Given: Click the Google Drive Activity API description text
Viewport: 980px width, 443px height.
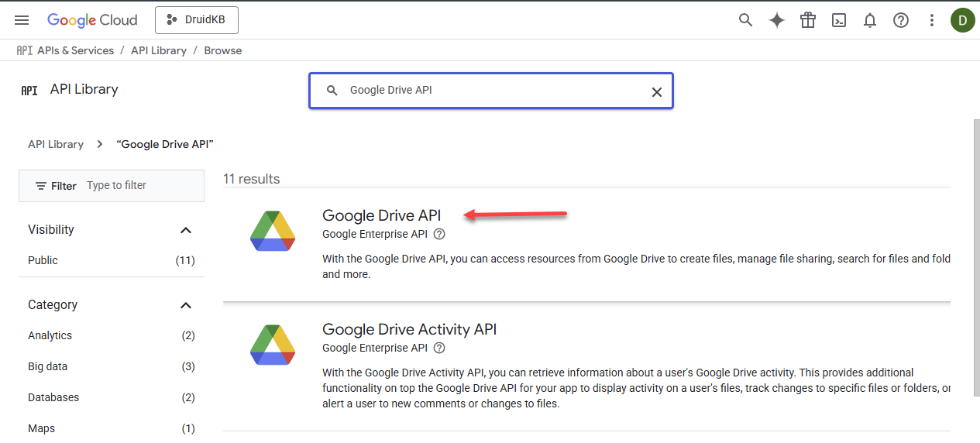Looking at the screenshot, I should pos(636,388).
